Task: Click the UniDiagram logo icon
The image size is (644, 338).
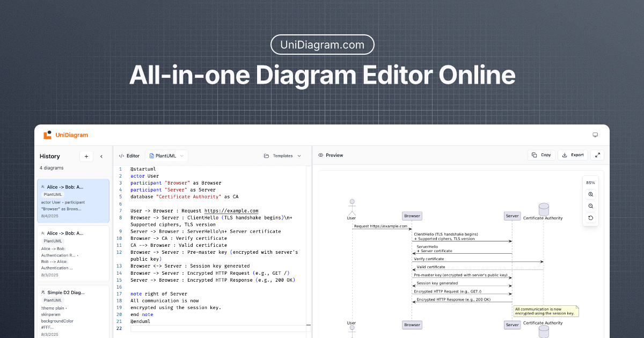Action: [47, 135]
